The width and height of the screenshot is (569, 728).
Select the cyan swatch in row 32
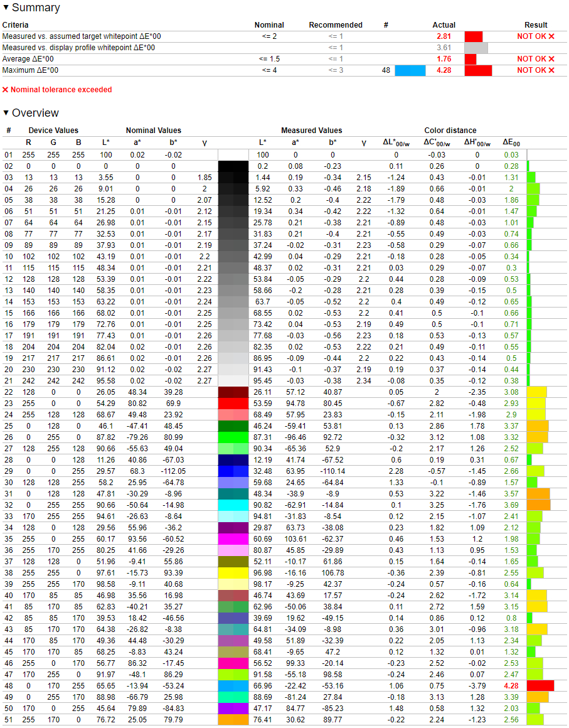[x=233, y=505]
